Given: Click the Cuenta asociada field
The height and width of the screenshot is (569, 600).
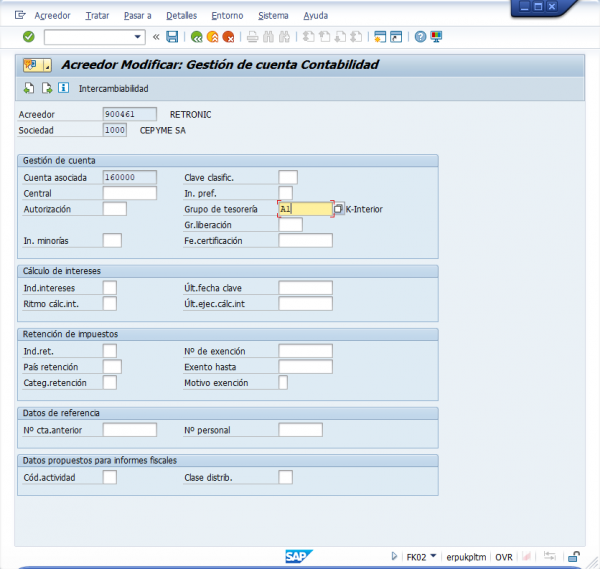Looking at the screenshot, I should pyautogui.click(x=130, y=177).
